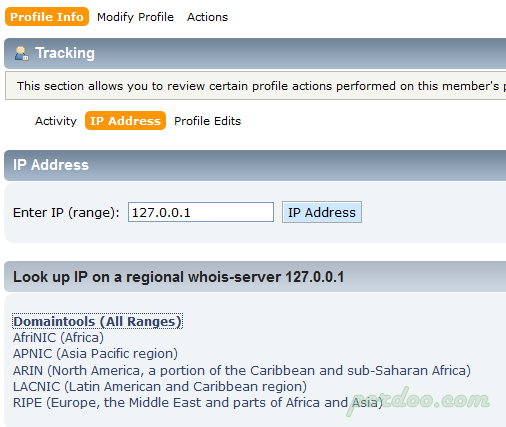
Task: Open AfriNIC (Africa) whois link
Action: pyautogui.click(x=58, y=338)
